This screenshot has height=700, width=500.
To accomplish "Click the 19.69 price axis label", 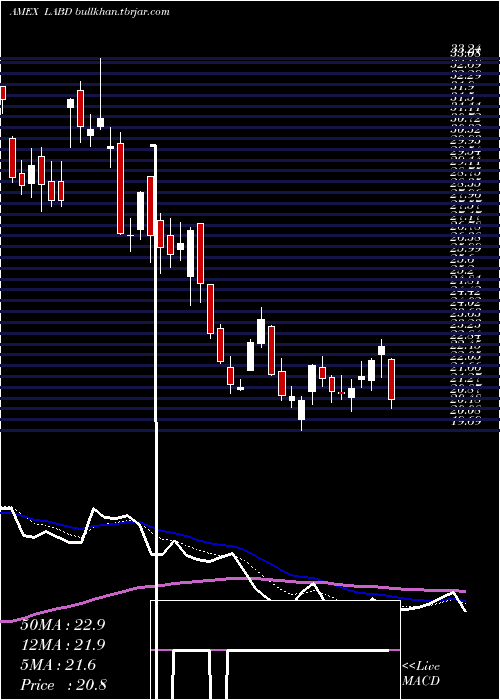I will click(466, 421).
